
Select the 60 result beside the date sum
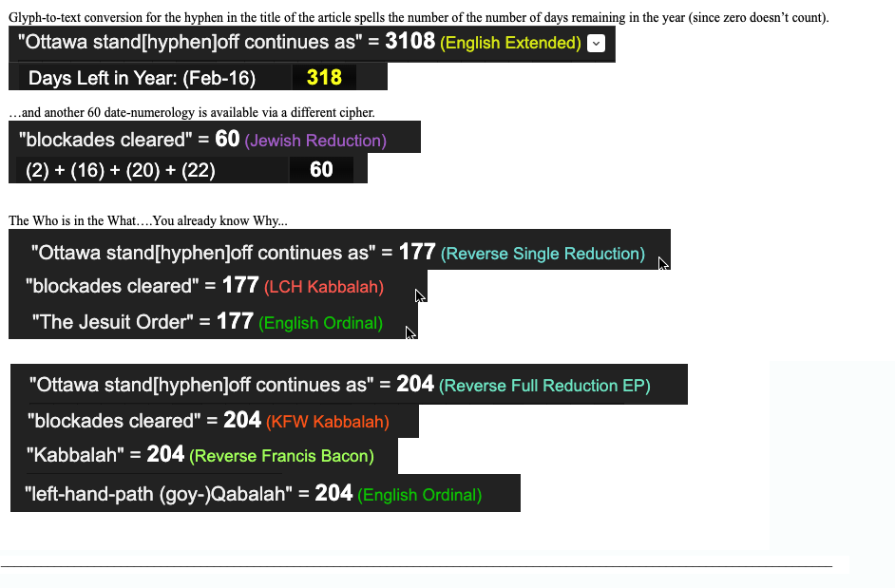click(x=321, y=169)
